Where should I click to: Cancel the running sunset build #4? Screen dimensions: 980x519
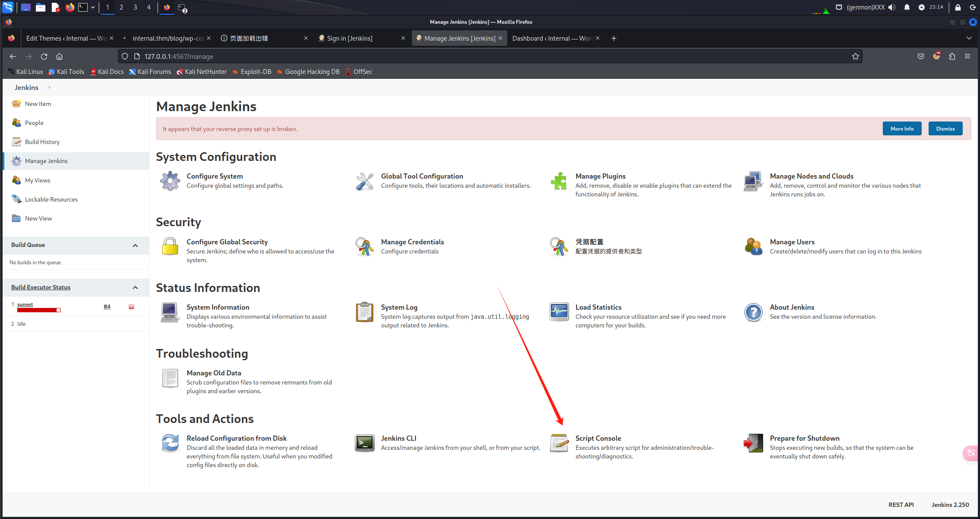point(131,307)
